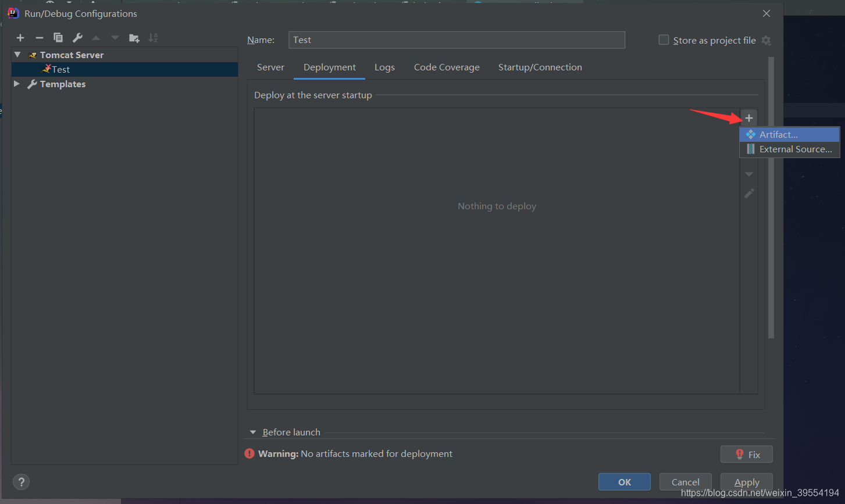
Task: Collapse the Before launch section
Action: [x=253, y=432]
